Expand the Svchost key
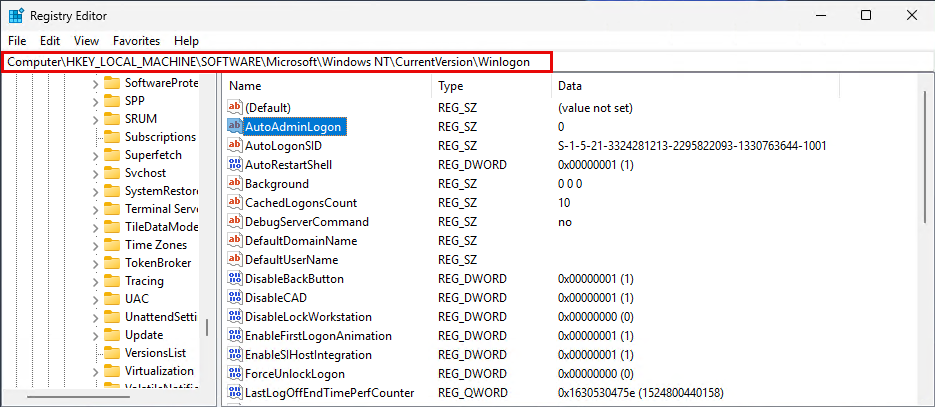Image resolution: width=935 pixels, height=407 pixels. pos(95,173)
